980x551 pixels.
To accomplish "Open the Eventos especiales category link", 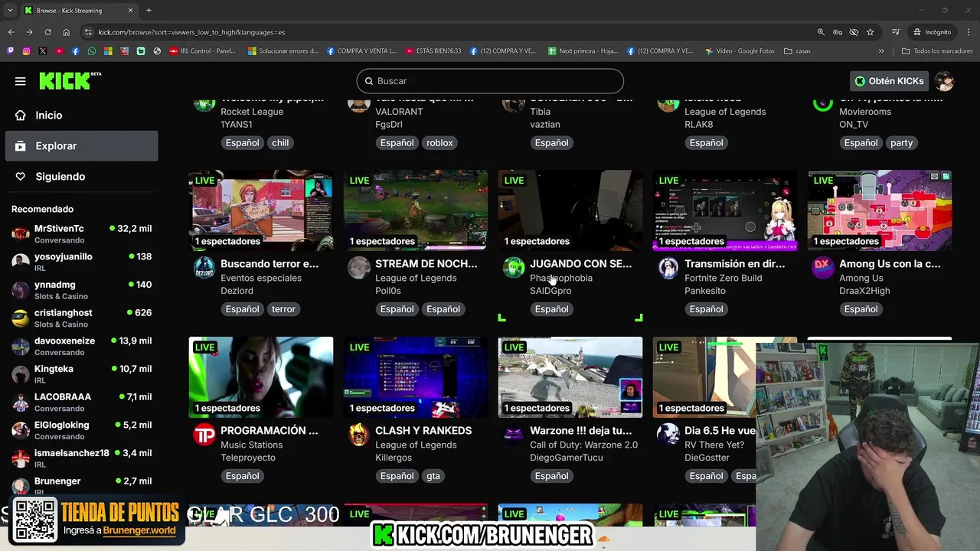I will (261, 278).
